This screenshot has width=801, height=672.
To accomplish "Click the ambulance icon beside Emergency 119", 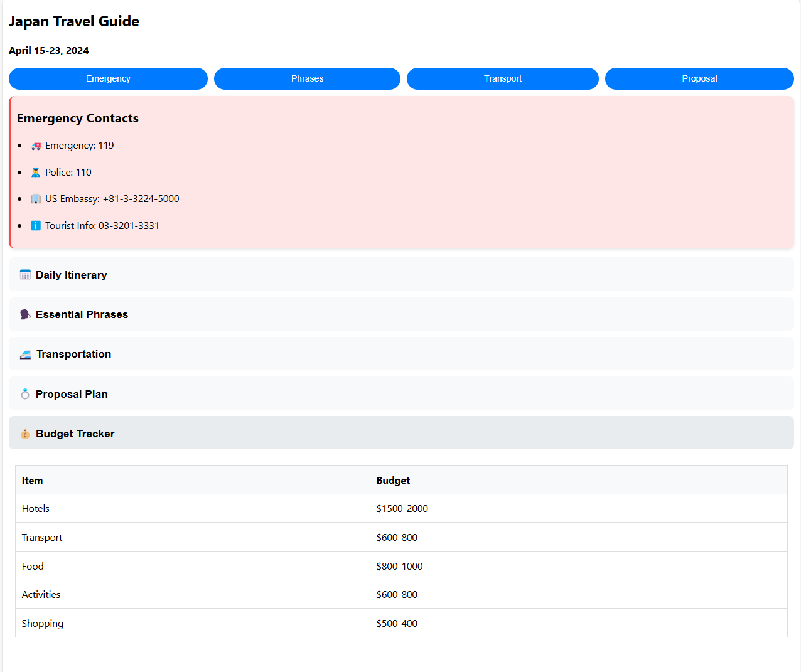I will [x=36, y=146].
